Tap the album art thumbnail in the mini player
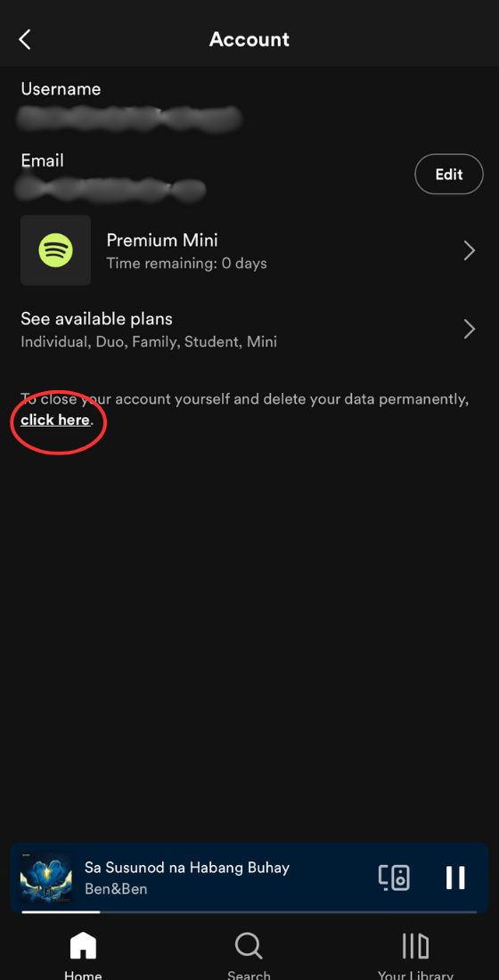 point(46,878)
